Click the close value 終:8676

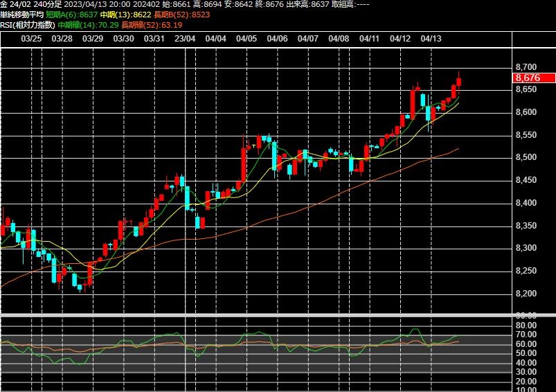[269, 4]
